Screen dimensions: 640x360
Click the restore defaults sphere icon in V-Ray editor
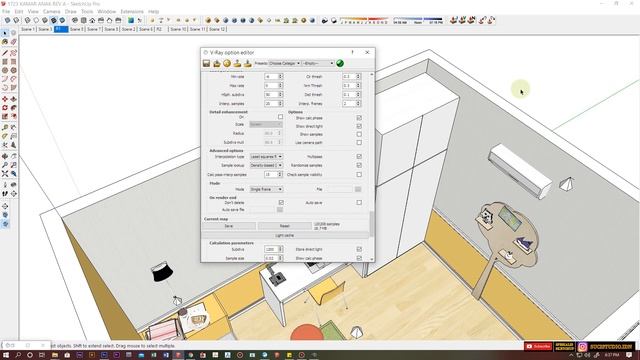click(227, 63)
